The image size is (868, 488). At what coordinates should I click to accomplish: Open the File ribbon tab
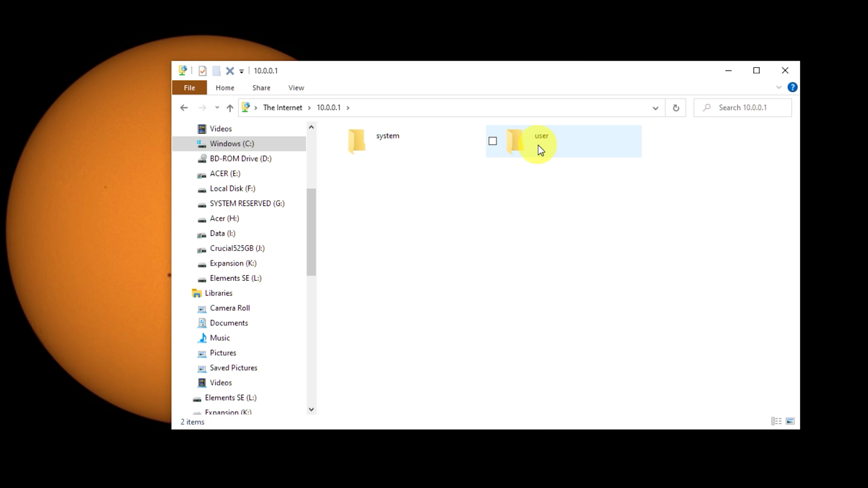point(189,88)
